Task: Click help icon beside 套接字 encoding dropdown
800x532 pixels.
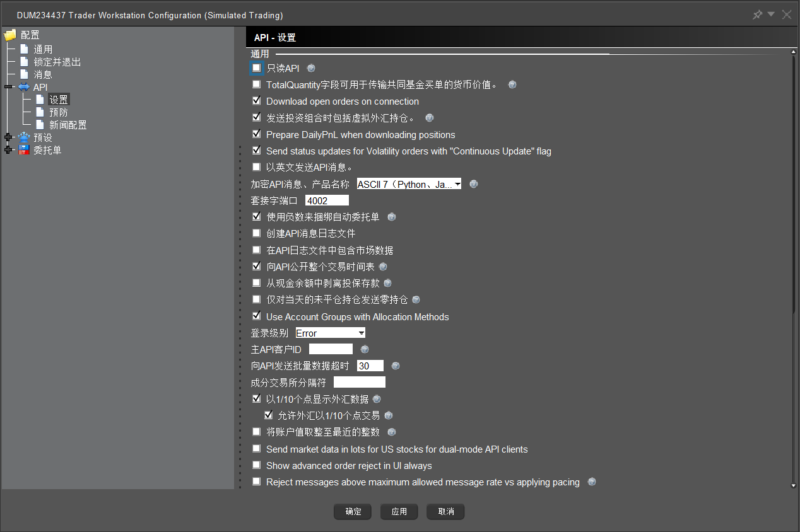Action: (x=474, y=184)
